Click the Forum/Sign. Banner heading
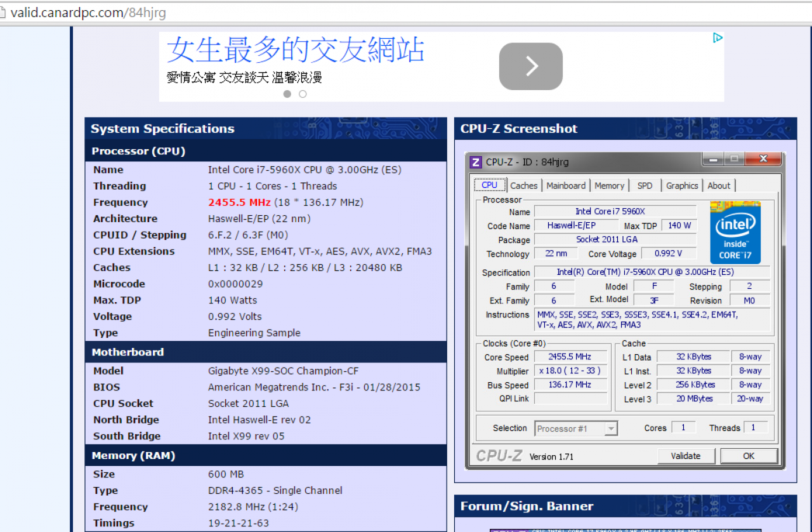Screen dimensions: 812x532 [527, 507]
